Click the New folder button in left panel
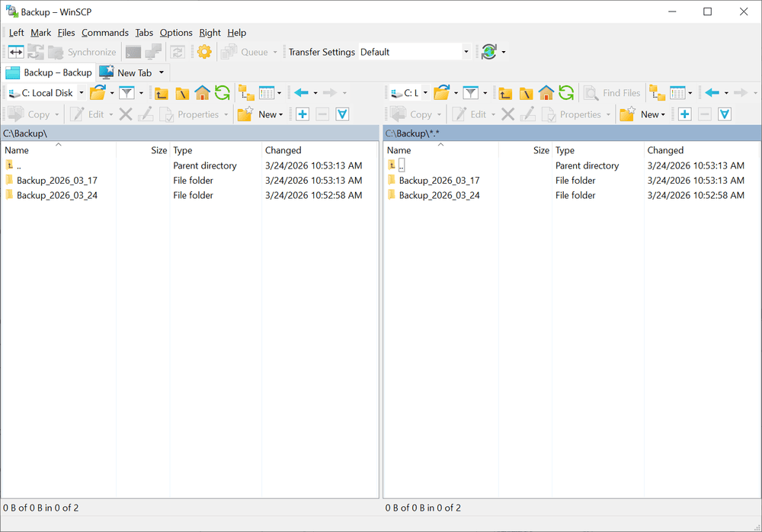Screen dimensions: 762x532 (x=261, y=114)
